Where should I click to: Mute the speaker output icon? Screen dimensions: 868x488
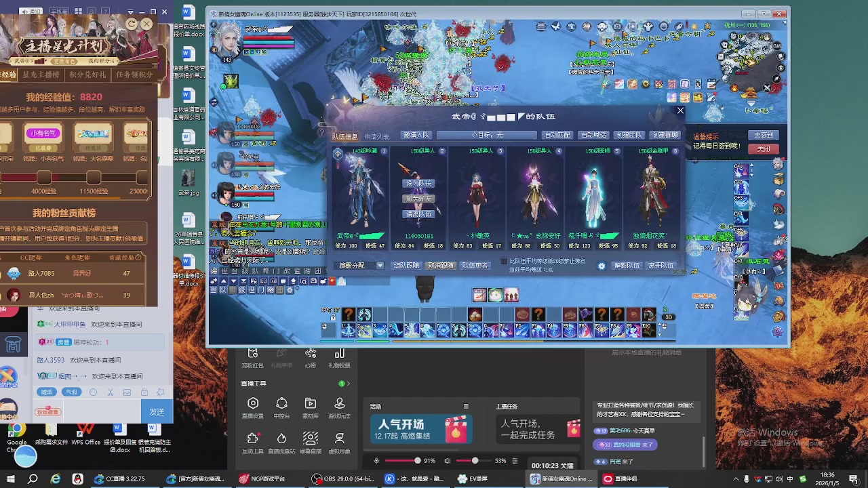tap(447, 461)
